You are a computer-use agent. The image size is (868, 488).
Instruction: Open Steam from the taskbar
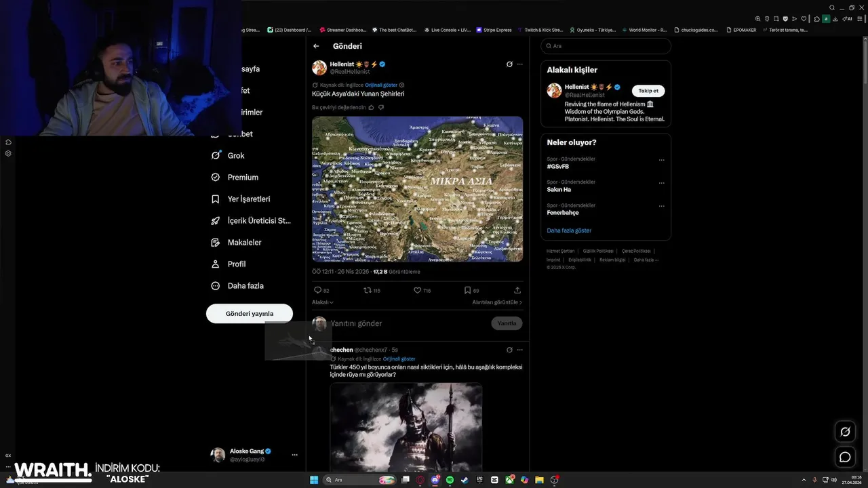(465, 480)
